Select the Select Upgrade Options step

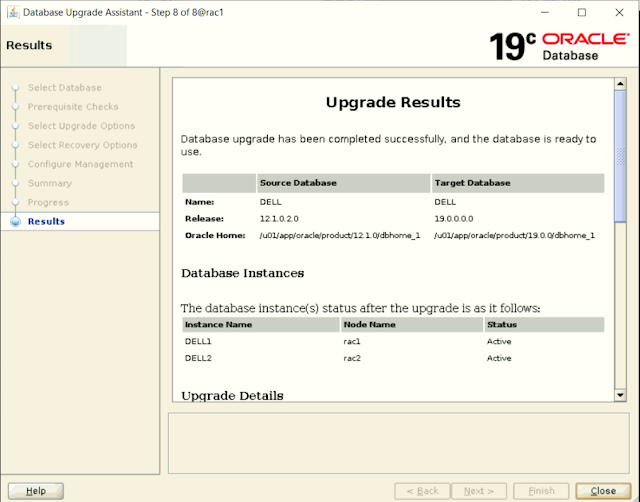tap(81, 126)
